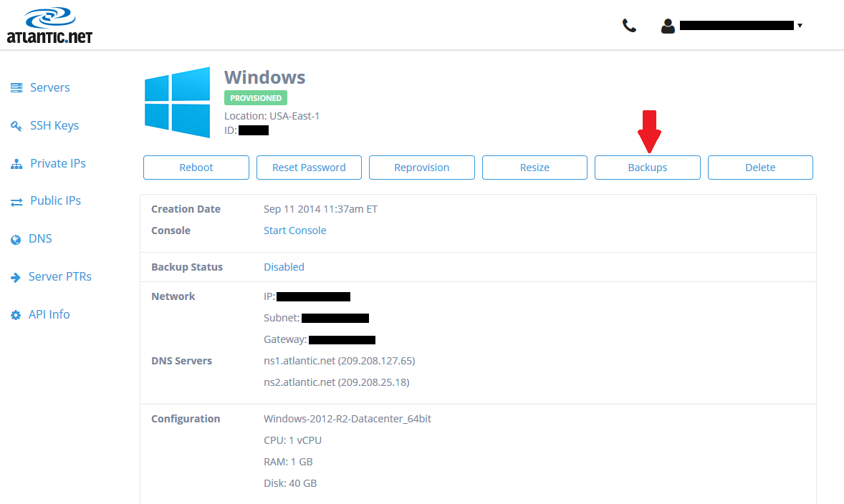Click ns1.atlantic.net DNS server entry
The image size is (844, 504).
tap(339, 360)
